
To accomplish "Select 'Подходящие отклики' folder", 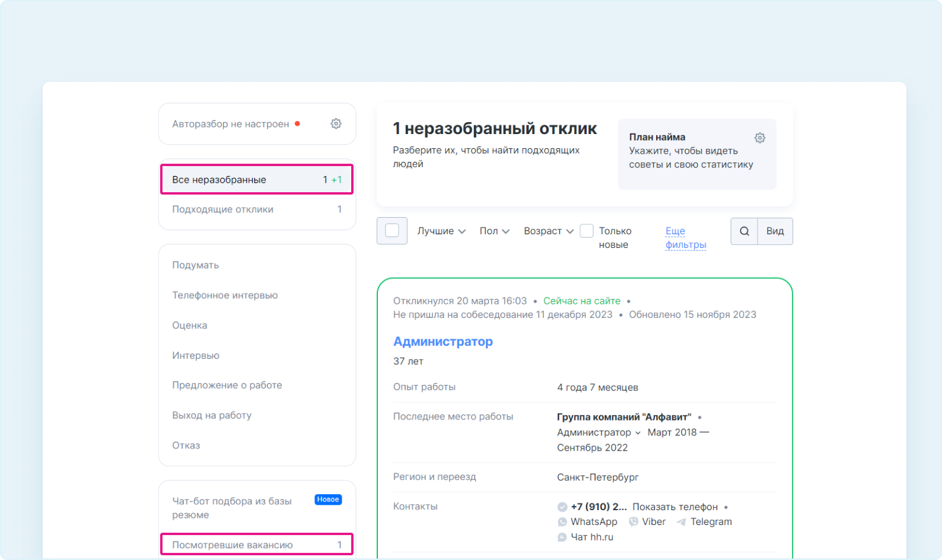I will pos(257,209).
